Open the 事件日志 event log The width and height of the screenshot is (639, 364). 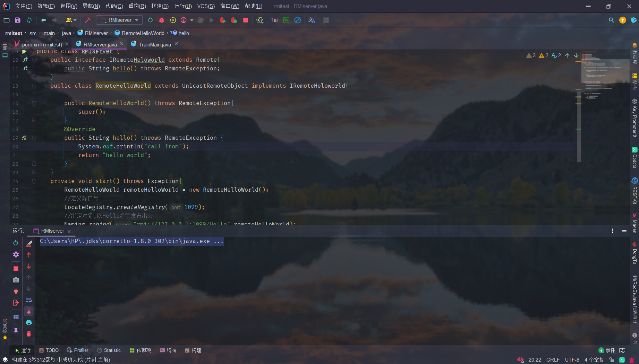612,350
